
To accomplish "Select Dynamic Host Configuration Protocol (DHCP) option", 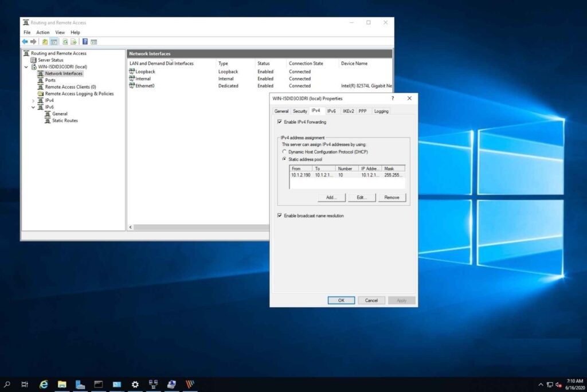I will 284,152.
